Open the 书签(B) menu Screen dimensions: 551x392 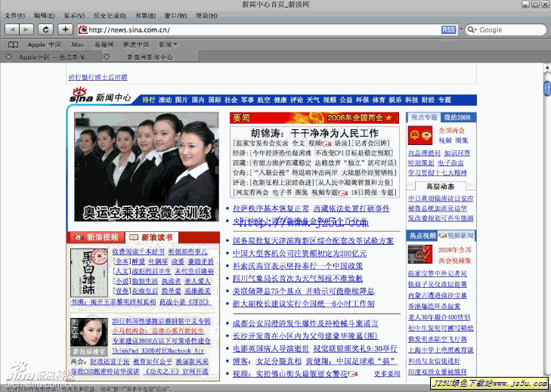click(145, 16)
